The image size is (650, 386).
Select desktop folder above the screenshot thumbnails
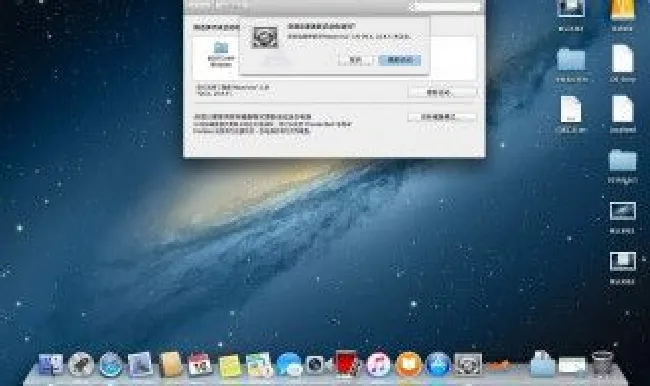(x=622, y=160)
